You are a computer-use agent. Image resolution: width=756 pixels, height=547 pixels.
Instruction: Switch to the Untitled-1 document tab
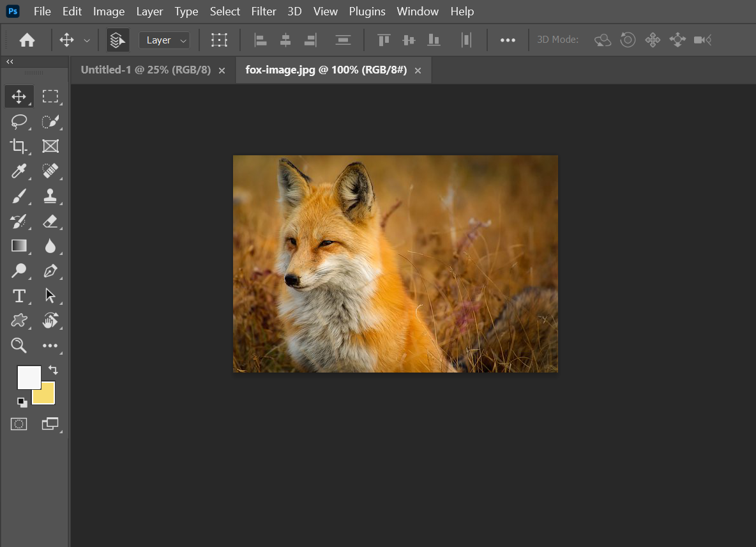pos(146,70)
